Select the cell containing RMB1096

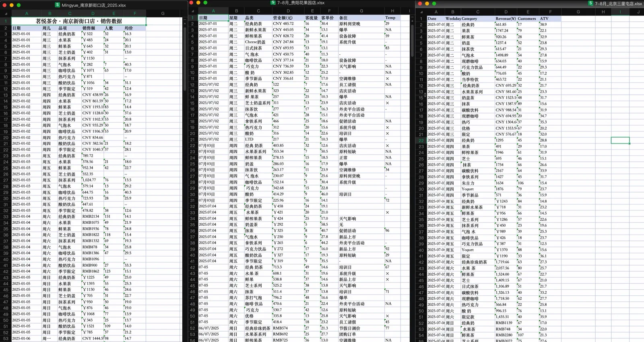click(93, 259)
